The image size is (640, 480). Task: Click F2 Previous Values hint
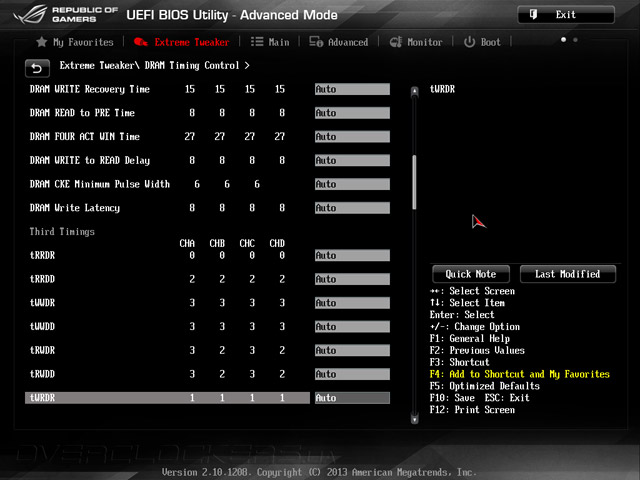(x=477, y=351)
